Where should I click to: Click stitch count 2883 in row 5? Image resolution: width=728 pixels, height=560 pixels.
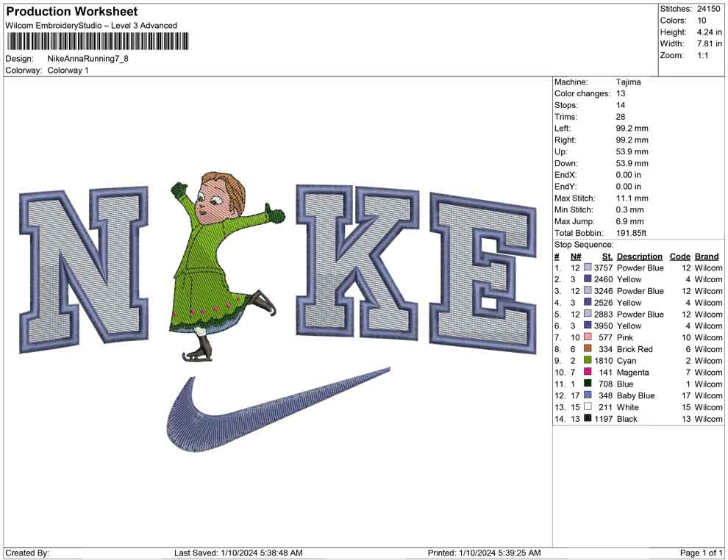[603, 314]
